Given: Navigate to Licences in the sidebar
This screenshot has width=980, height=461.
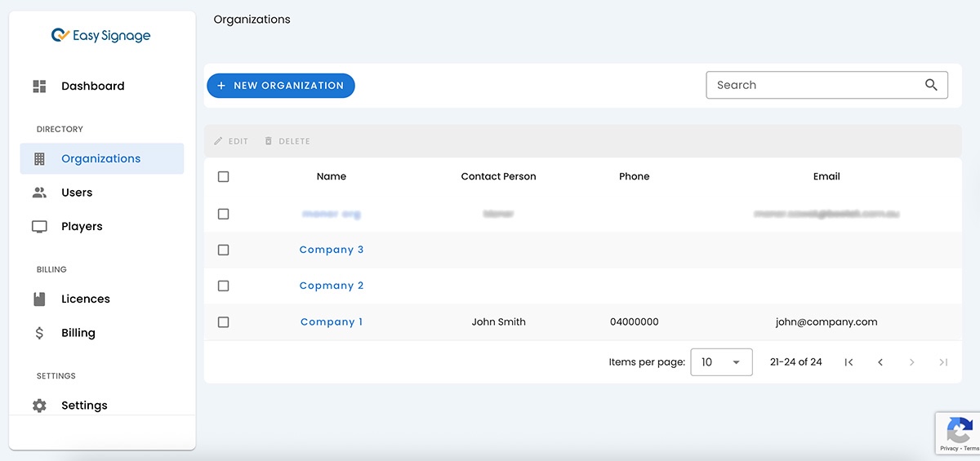Looking at the screenshot, I should click(x=85, y=299).
